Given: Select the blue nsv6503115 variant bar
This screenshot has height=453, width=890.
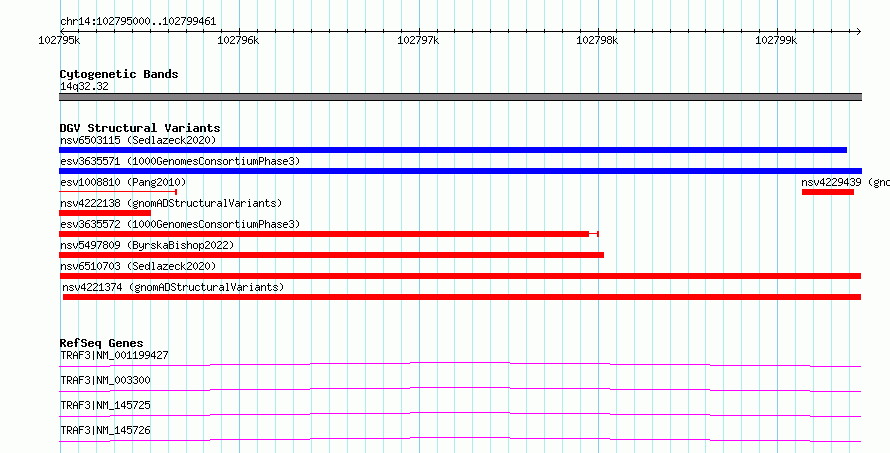Looking at the screenshot, I should [x=453, y=150].
